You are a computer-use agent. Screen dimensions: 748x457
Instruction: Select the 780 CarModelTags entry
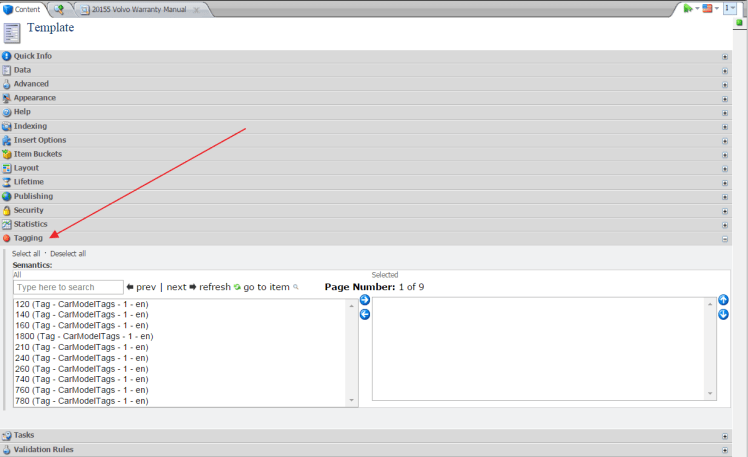[82, 401]
